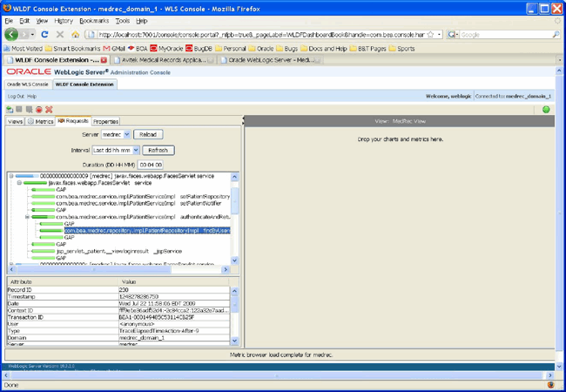Click page scroll up arrow
The height and width of the screenshot is (392, 566).
coord(559,71)
